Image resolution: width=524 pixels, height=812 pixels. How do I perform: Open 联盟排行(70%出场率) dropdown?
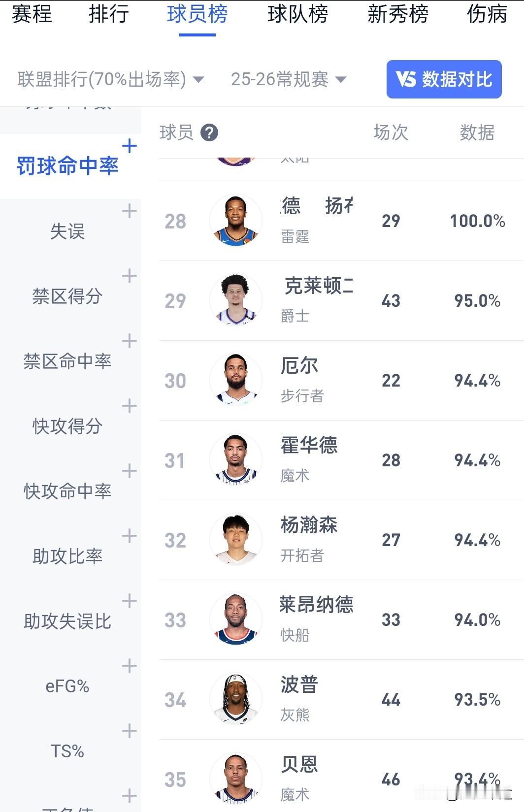(110, 79)
